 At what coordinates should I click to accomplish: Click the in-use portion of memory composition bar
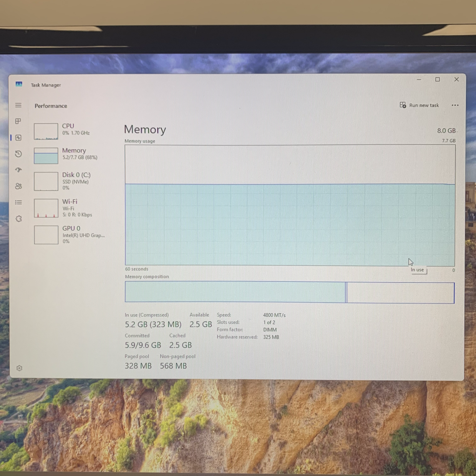point(235,292)
